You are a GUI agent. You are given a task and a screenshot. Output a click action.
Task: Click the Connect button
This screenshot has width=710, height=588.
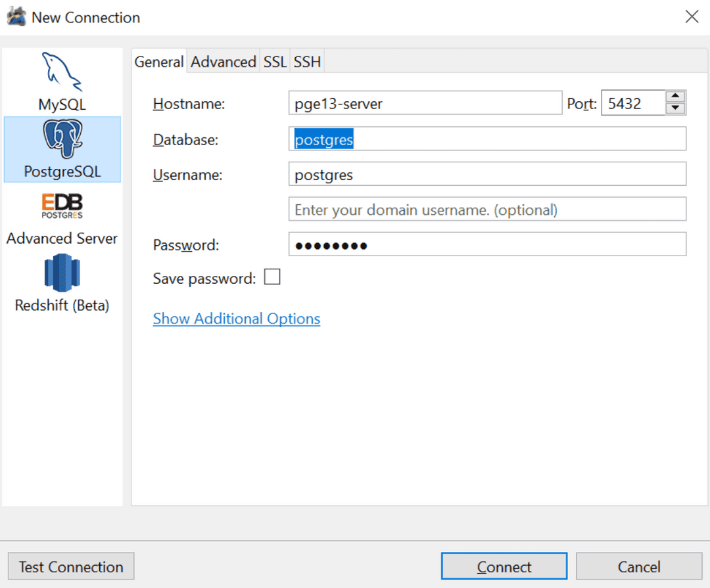tap(504, 566)
